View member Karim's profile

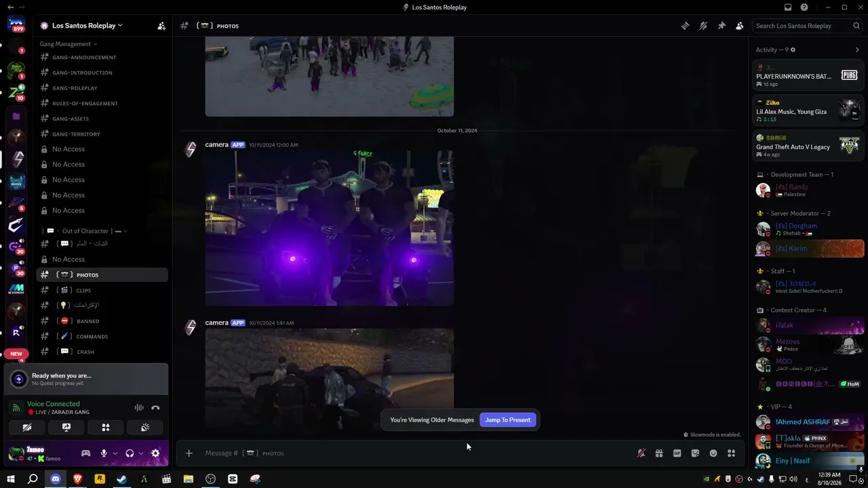(x=808, y=249)
